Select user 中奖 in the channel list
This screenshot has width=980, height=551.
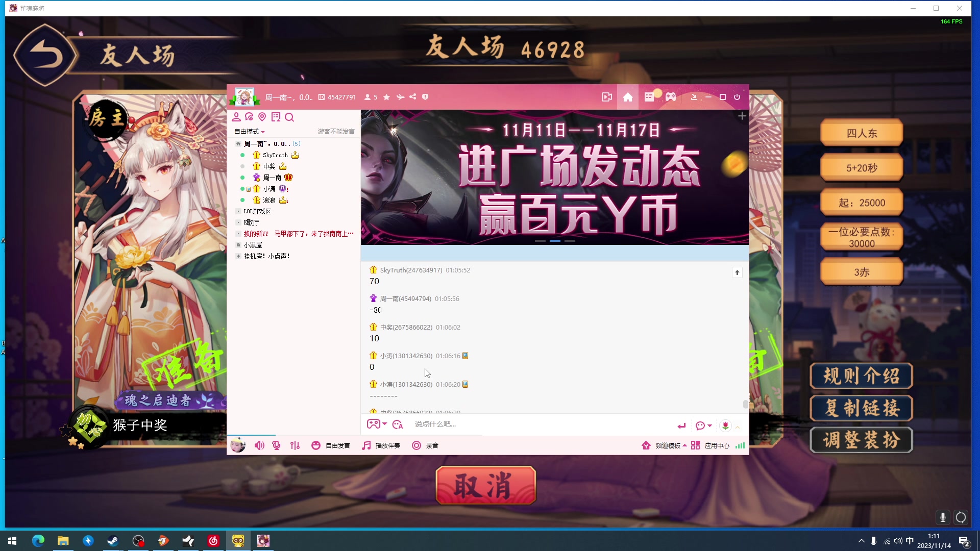coord(269,166)
